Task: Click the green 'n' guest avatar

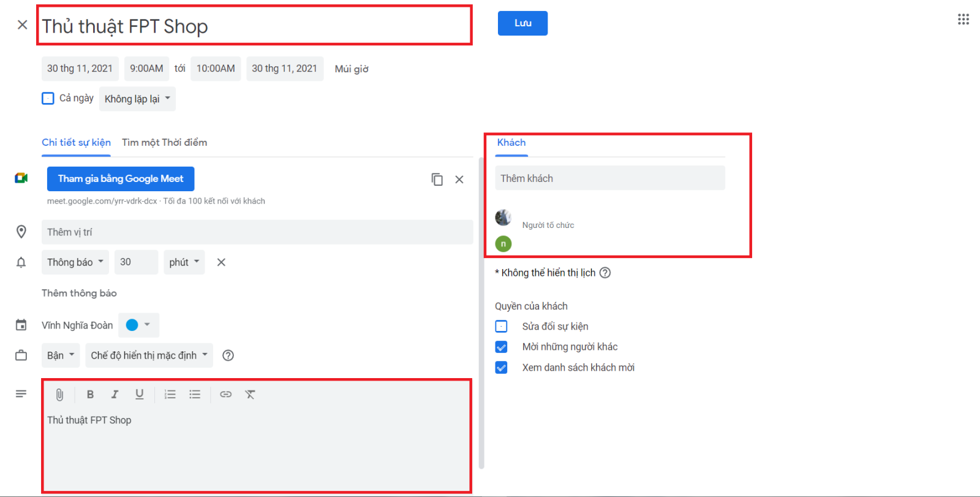Action: click(503, 244)
